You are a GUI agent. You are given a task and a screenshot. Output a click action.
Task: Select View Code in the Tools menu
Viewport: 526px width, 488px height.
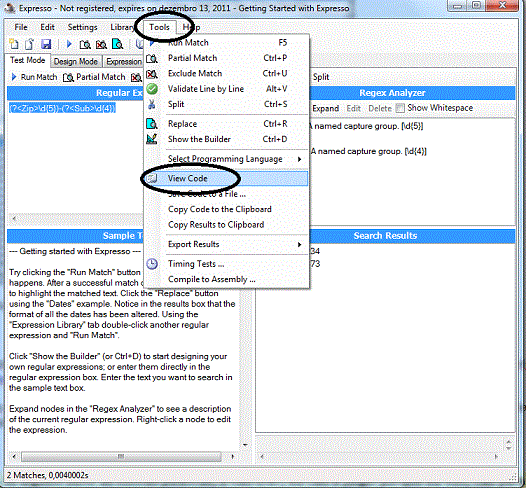tap(225, 178)
